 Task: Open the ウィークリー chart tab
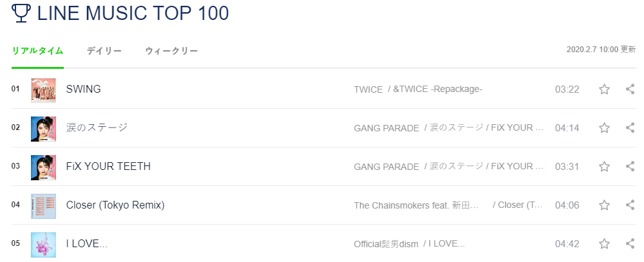(171, 51)
